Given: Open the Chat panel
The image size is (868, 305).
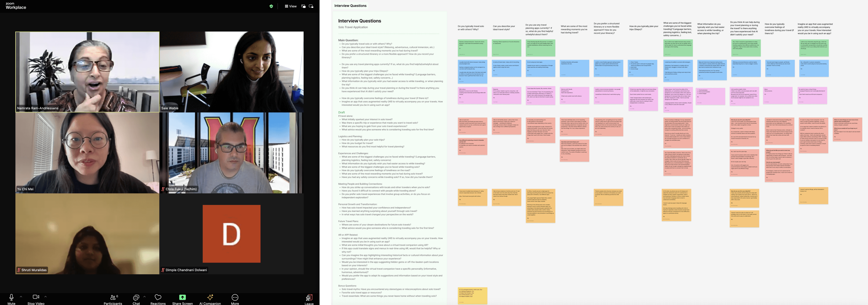Looking at the screenshot, I should [x=136, y=298].
